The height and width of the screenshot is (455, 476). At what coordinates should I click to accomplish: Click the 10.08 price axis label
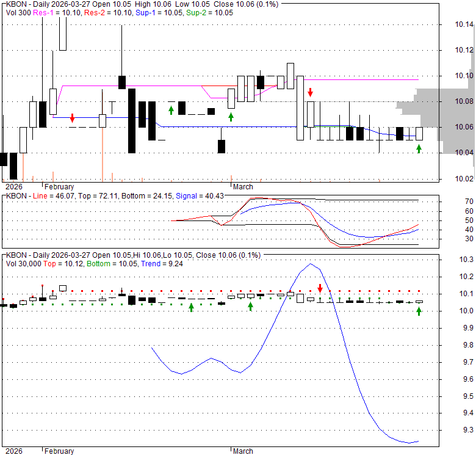tap(464, 101)
